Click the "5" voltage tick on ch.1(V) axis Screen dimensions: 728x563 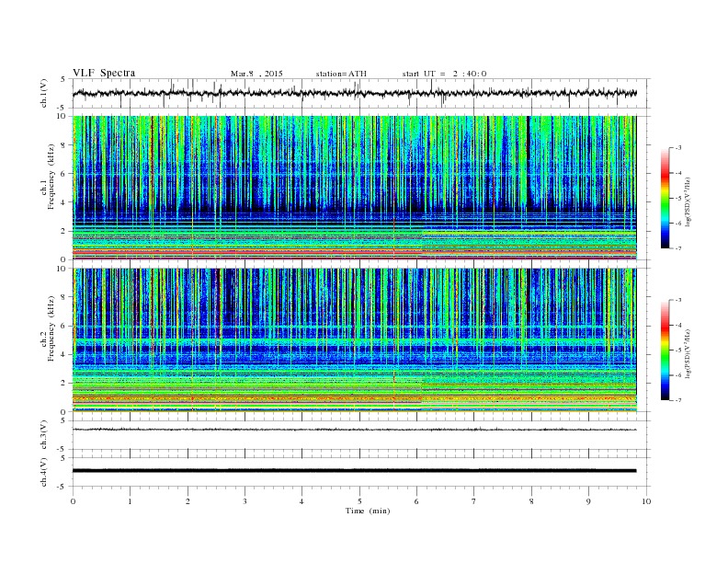[x=63, y=79]
